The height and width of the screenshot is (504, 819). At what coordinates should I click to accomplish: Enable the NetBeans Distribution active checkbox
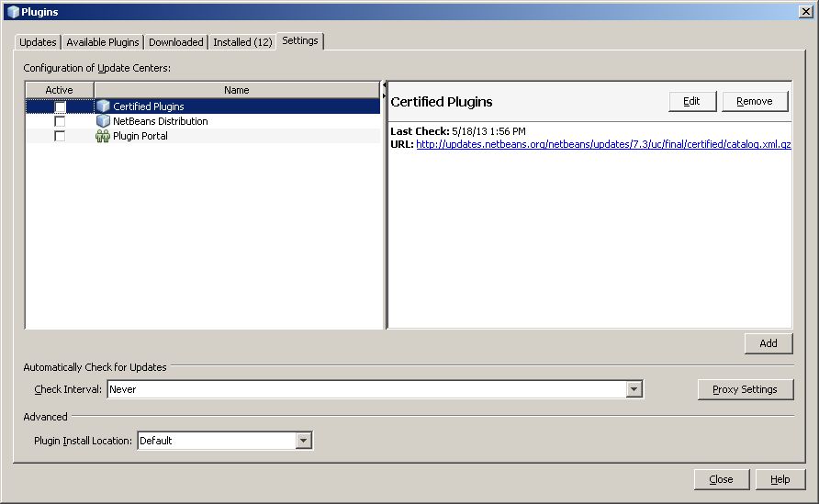tap(60, 121)
